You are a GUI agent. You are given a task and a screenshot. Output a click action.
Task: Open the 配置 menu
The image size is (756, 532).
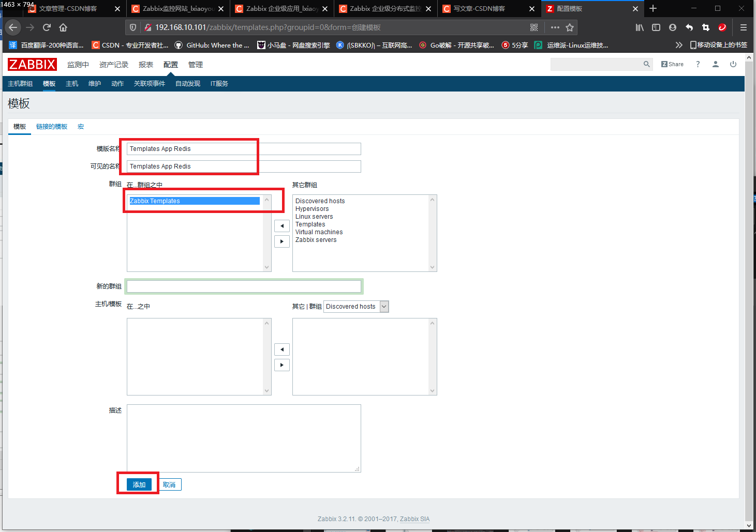[171, 65]
